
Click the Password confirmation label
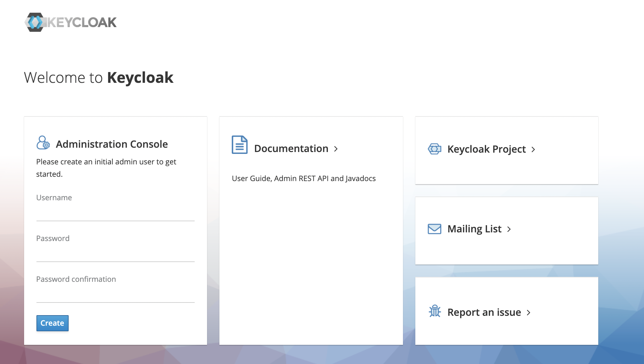[x=76, y=279]
